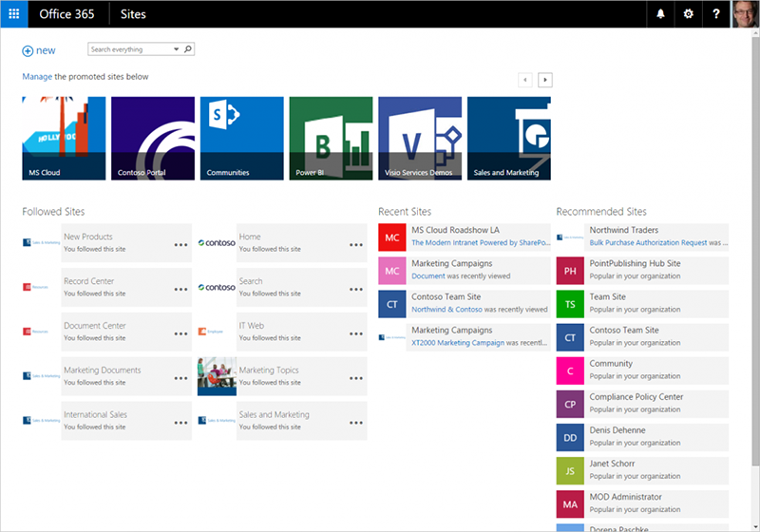Go to previous promoted sites page
This screenshot has width=760, height=532.
tap(525, 80)
